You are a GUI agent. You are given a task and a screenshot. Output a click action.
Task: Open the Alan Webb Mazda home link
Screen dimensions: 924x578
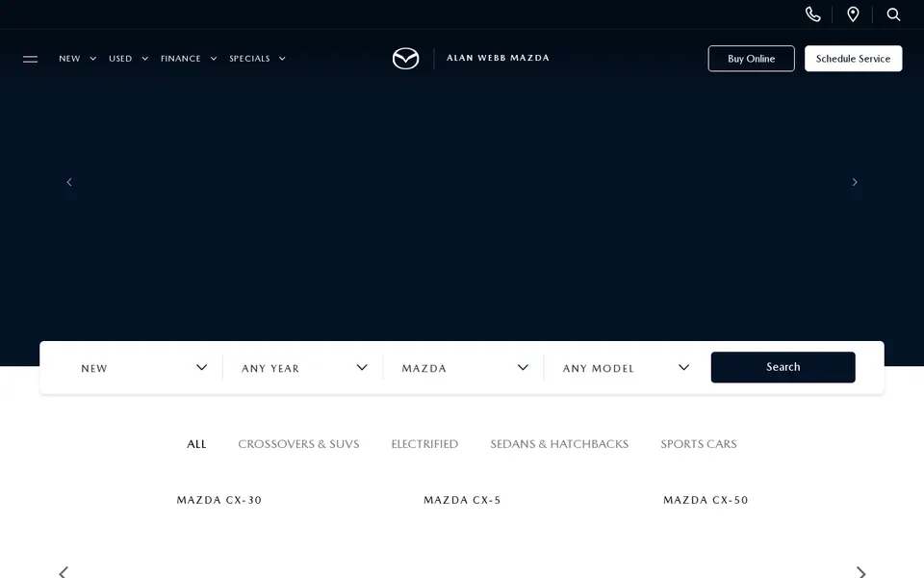click(498, 58)
